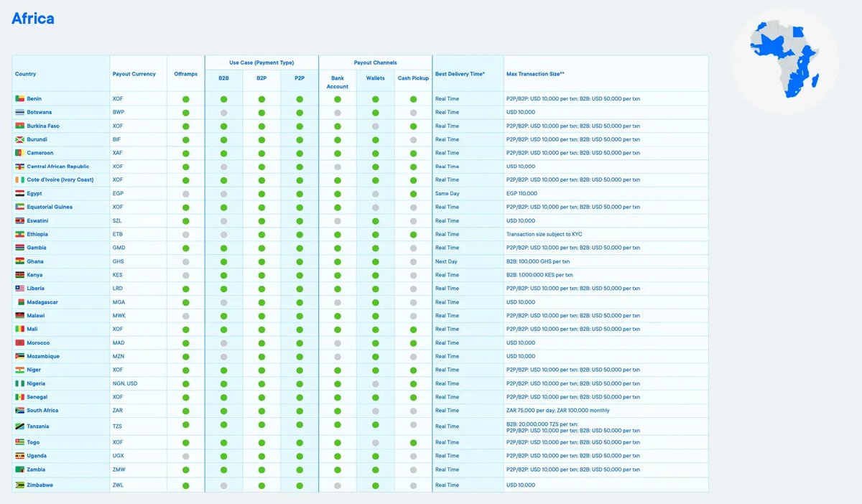The width and height of the screenshot is (862, 504).
Task: Select the Use Case (Payment Type) header
Action: click(261, 62)
